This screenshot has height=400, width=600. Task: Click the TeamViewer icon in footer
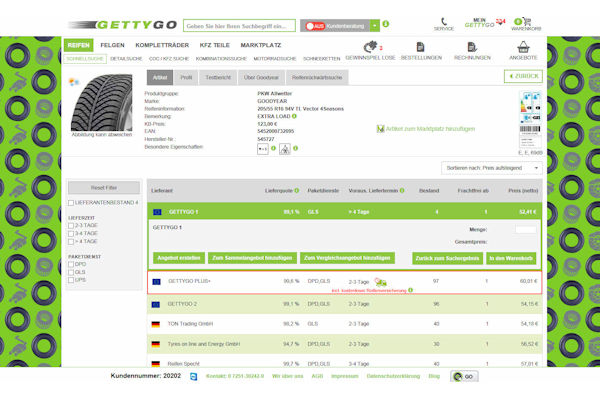(194, 377)
